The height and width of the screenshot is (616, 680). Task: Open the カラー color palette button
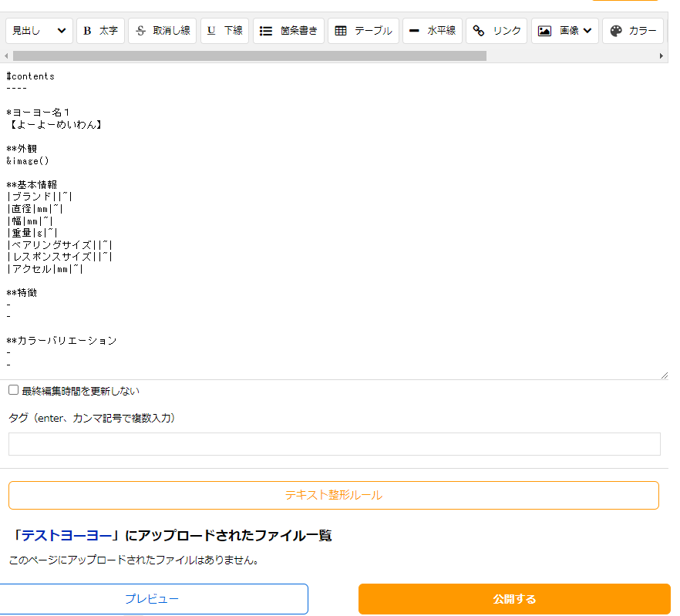[x=633, y=31]
